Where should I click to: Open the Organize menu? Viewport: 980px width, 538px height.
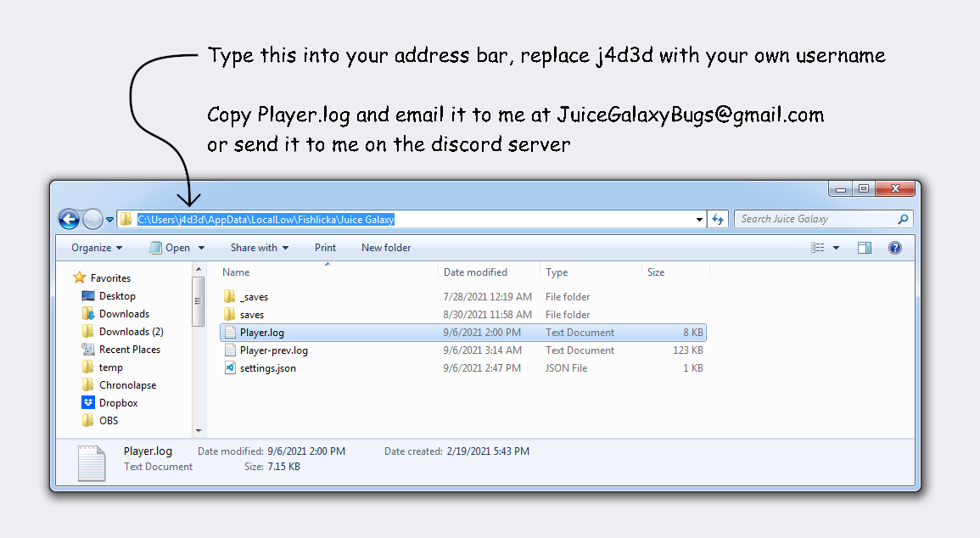(96, 248)
